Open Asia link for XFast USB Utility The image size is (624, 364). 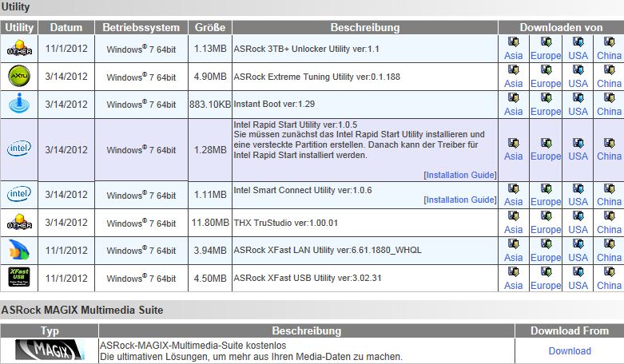[x=514, y=285]
